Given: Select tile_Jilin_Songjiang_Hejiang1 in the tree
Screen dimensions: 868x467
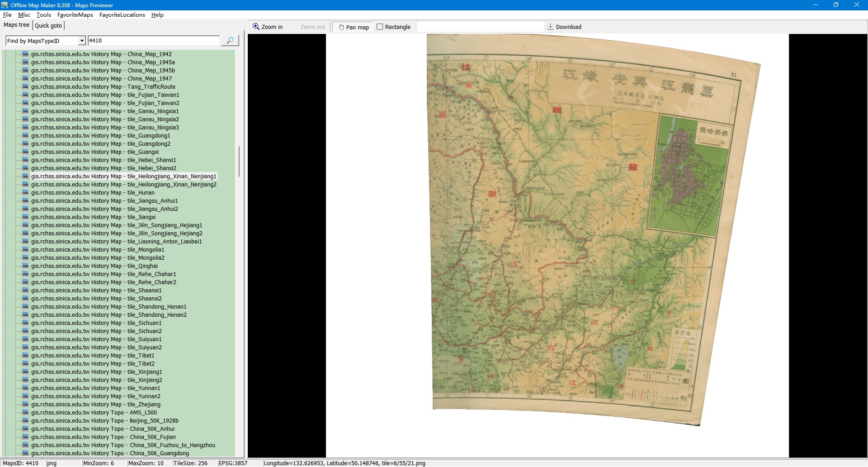Looking at the screenshot, I should 117,225.
